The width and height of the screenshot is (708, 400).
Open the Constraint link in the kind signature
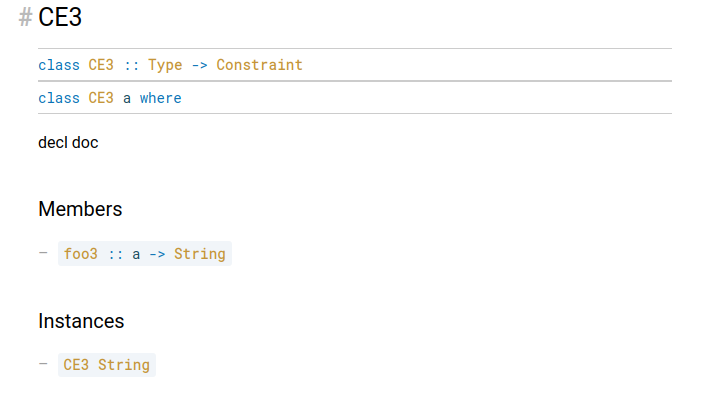259,65
